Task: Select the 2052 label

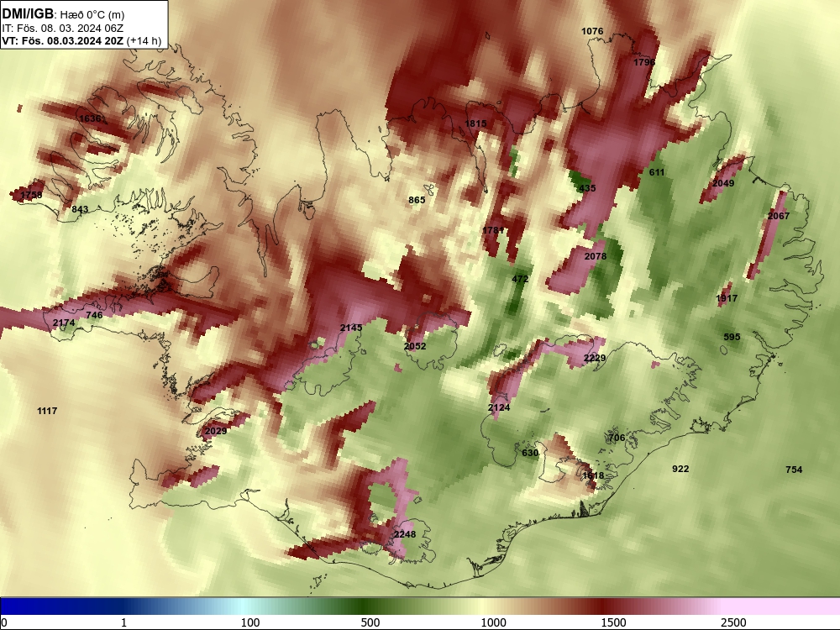Action: coord(415,347)
